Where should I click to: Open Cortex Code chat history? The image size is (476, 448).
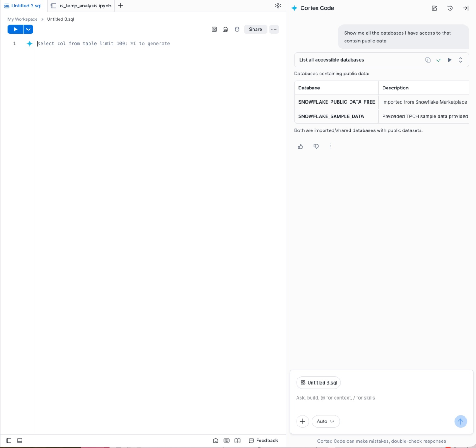coord(450,8)
